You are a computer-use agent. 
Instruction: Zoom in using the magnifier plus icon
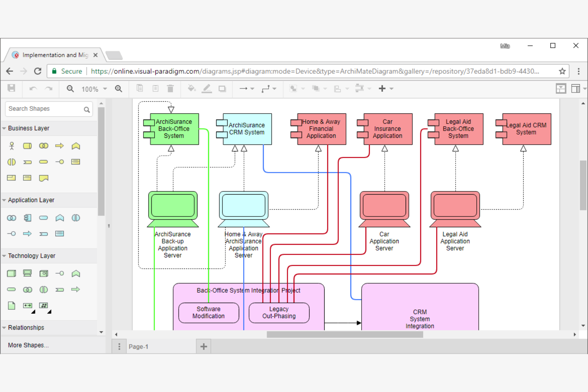point(118,89)
